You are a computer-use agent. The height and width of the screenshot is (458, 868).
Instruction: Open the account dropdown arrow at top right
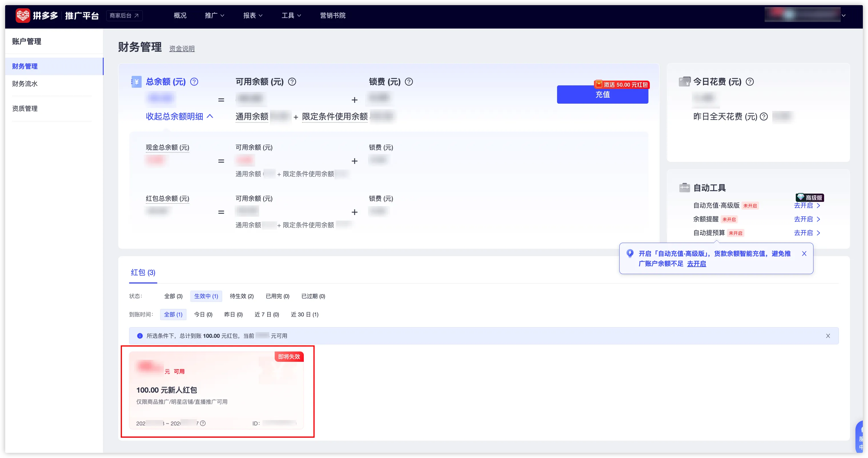click(x=844, y=15)
